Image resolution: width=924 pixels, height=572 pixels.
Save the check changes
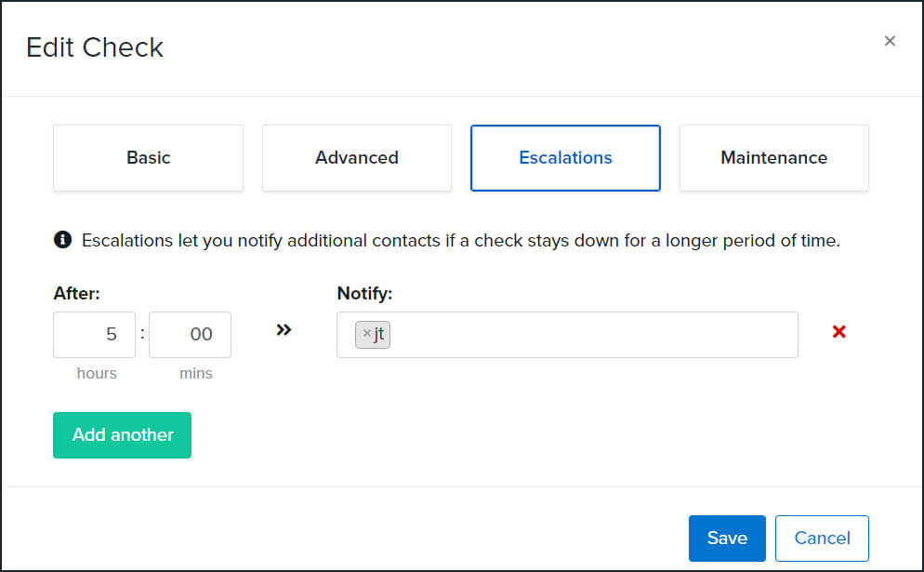click(x=727, y=538)
